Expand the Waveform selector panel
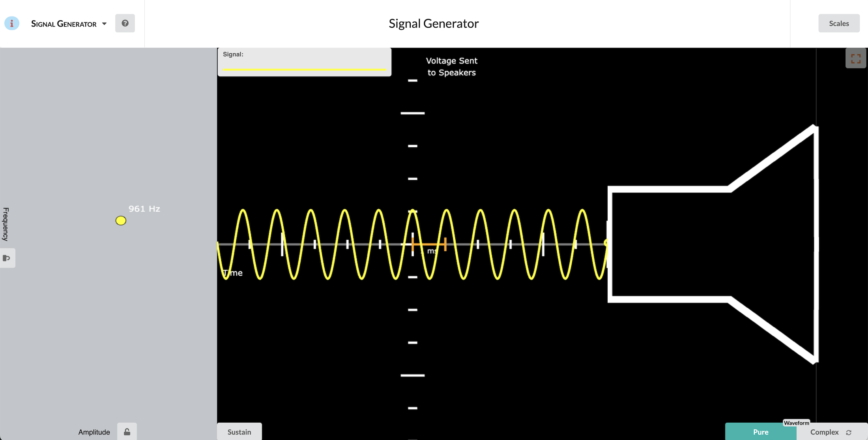Viewport: 868px width, 440px height. (x=796, y=423)
